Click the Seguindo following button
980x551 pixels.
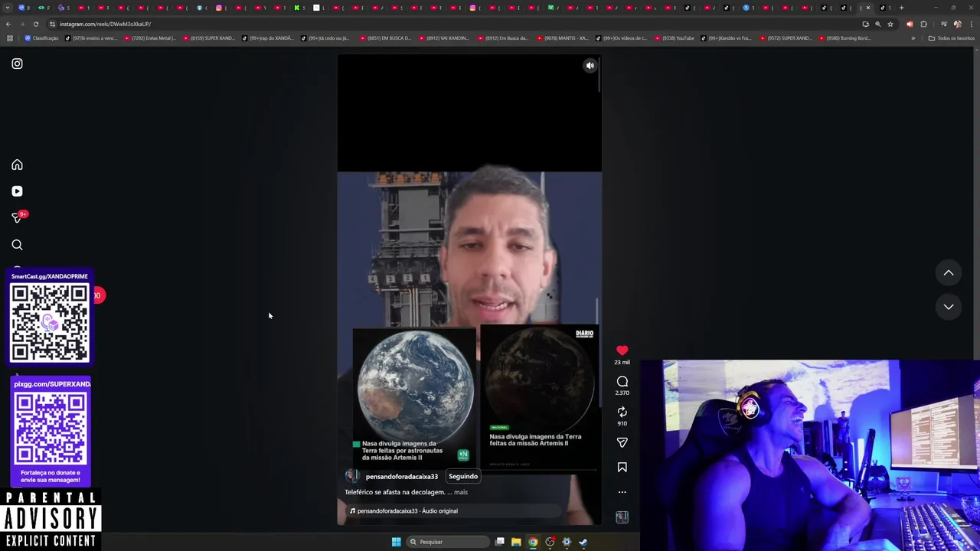pos(462,476)
